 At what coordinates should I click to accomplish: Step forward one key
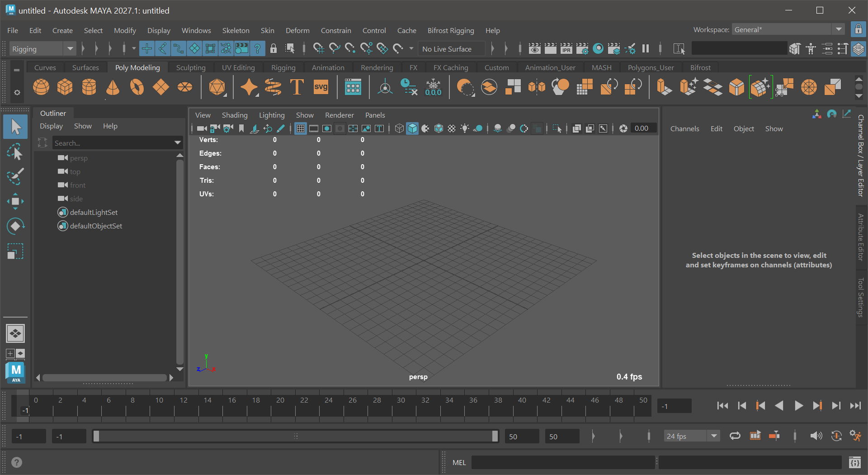tap(817, 406)
